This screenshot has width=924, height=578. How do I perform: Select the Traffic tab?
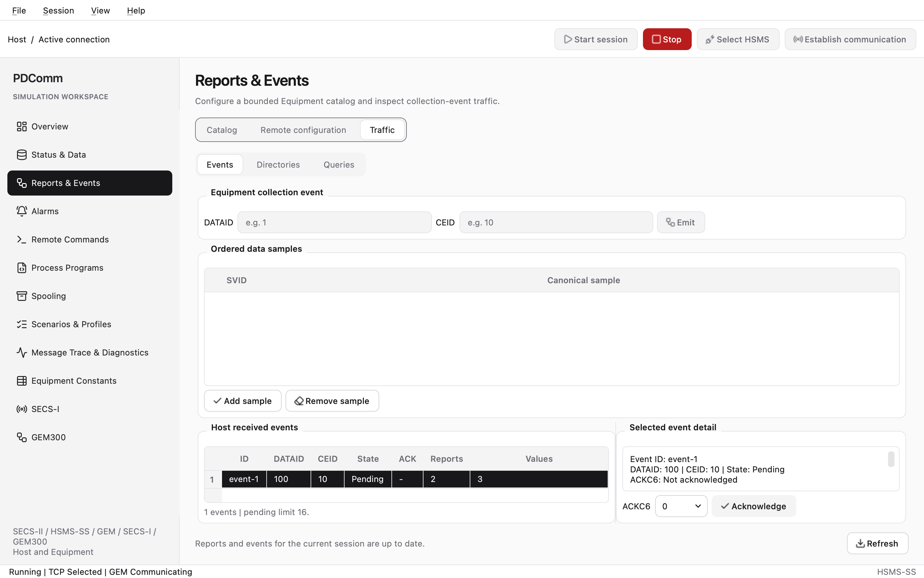click(x=382, y=130)
